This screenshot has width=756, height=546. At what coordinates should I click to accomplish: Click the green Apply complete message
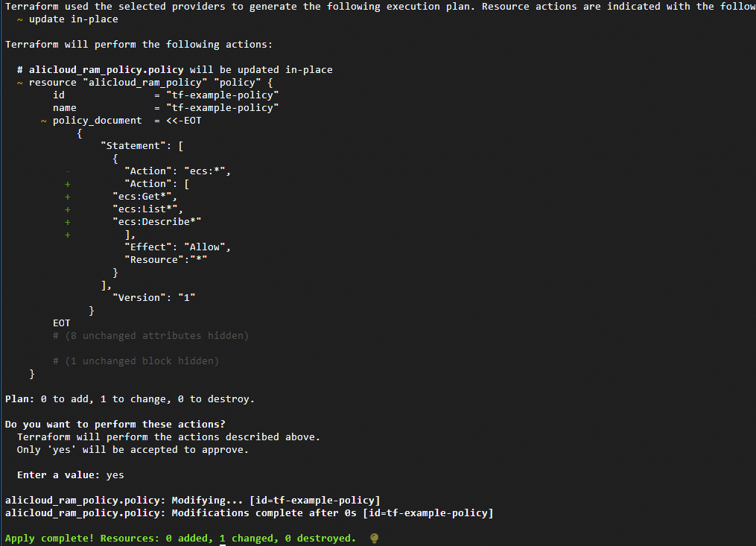pos(180,539)
